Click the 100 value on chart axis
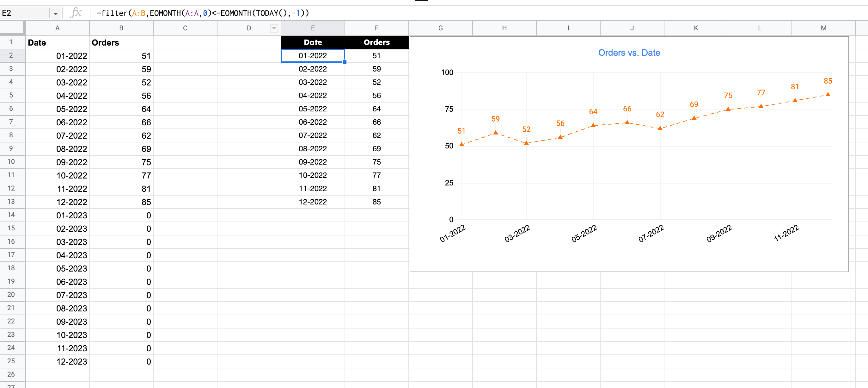Viewport: 868px width, 388px height. (x=447, y=72)
